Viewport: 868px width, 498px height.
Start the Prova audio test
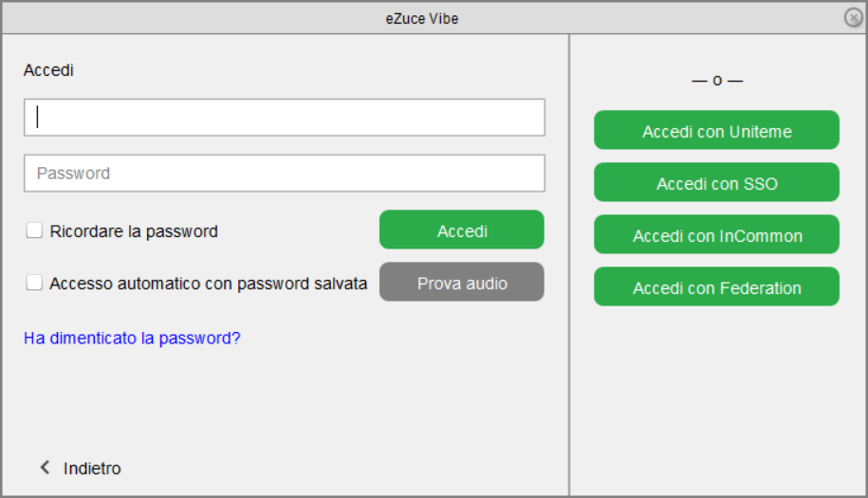(x=462, y=282)
